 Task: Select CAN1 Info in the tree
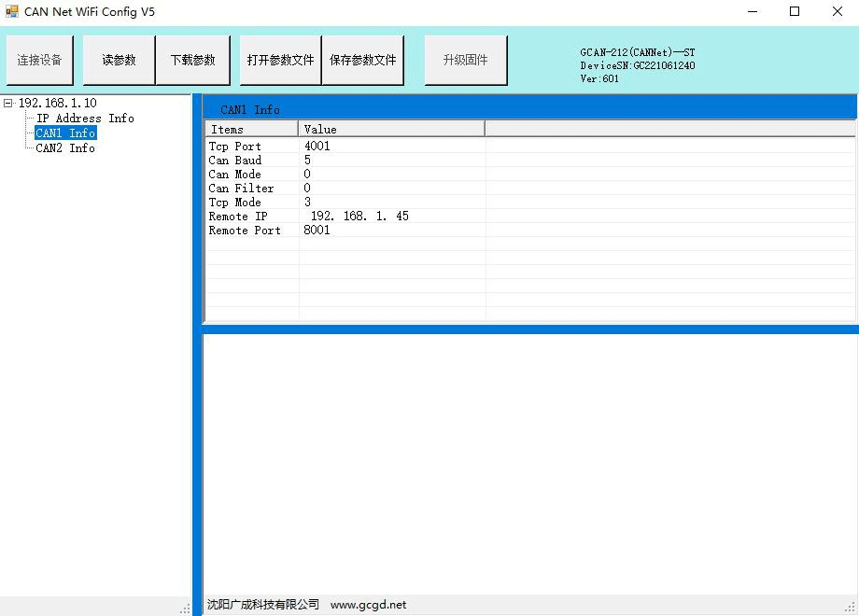(x=65, y=133)
